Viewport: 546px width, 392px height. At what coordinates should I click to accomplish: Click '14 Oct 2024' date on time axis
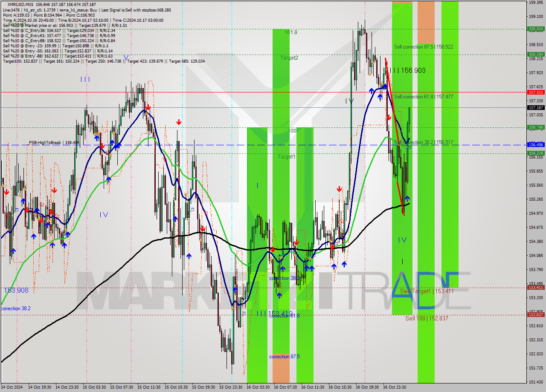(12, 387)
